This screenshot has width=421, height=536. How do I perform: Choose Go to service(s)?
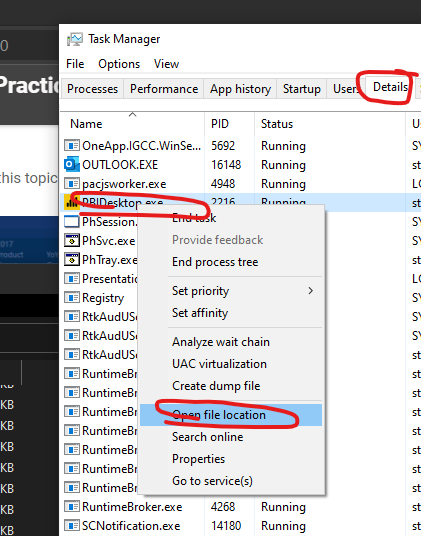click(231, 481)
